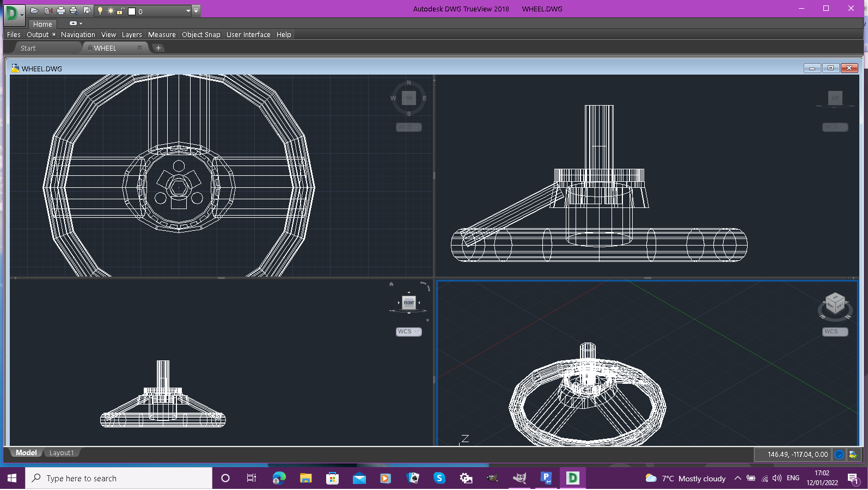Open the WCS dropdown under FRONT cube
The image size is (868, 490).
pos(408,332)
